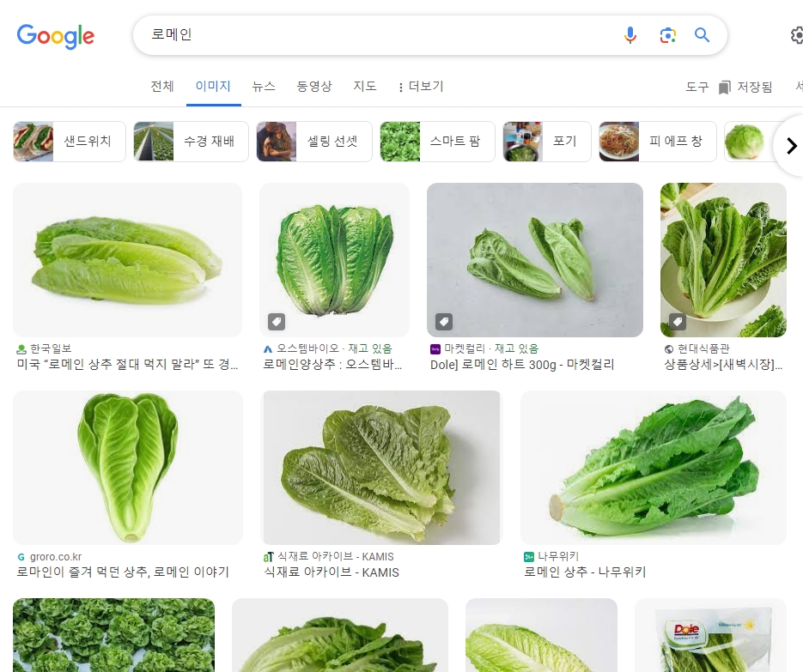The image size is (803, 672).
Task: Open the 더보기 dropdown menu
Action: click(419, 87)
